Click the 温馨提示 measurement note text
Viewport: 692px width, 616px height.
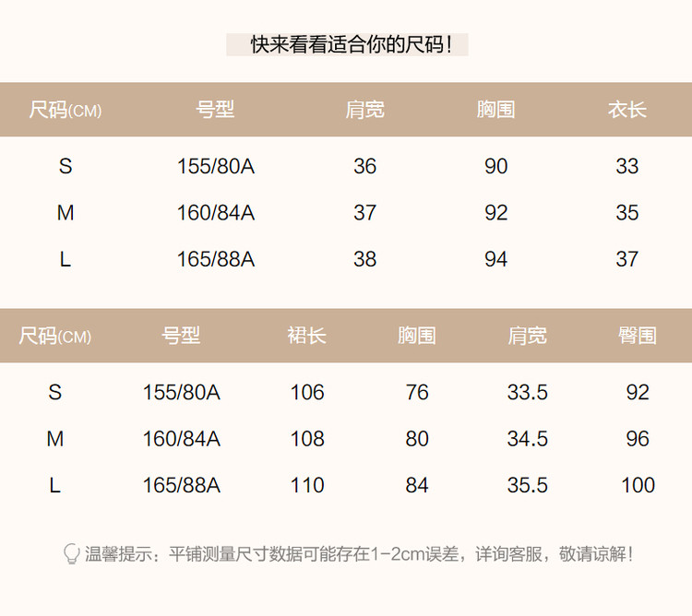(360, 554)
